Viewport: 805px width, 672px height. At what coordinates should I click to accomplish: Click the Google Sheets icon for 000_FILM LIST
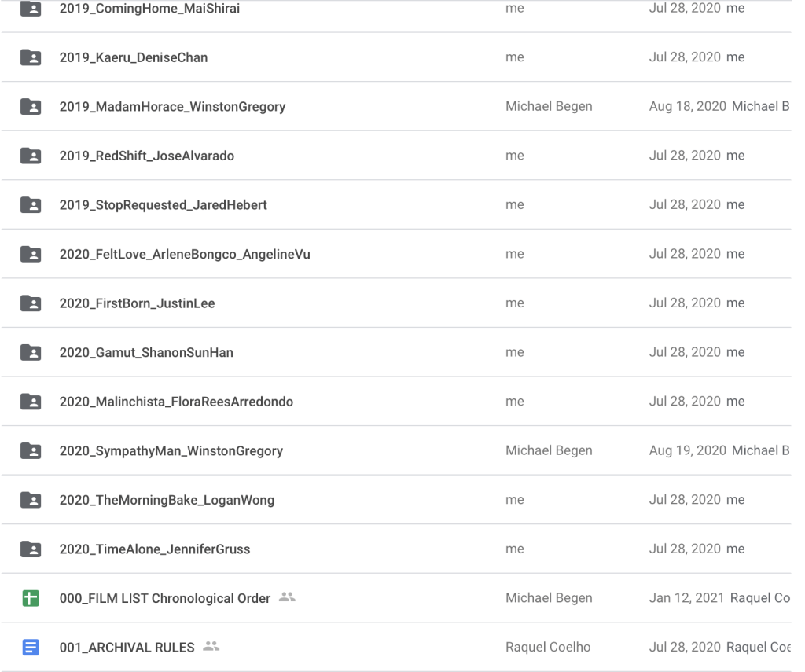tap(31, 598)
